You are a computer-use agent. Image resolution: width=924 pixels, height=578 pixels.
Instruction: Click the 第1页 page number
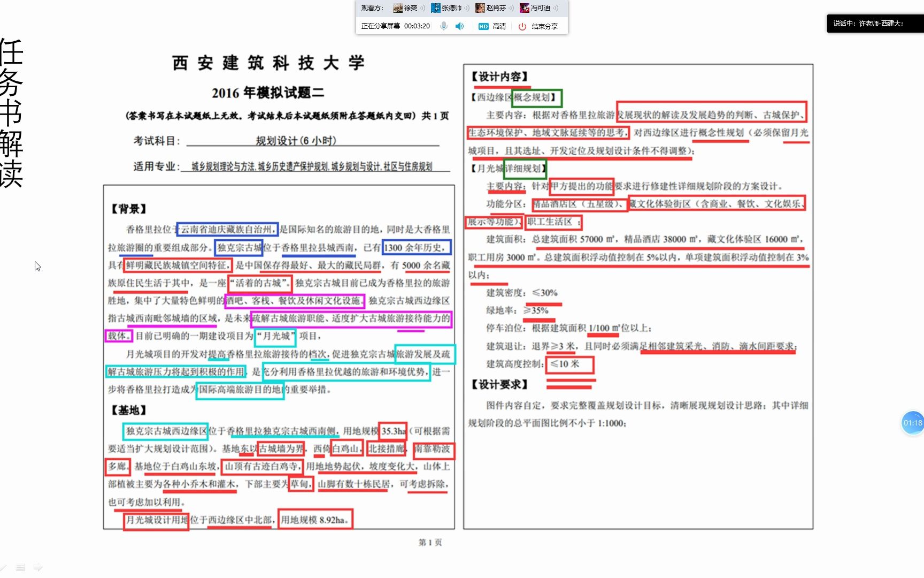click(430, 542)
